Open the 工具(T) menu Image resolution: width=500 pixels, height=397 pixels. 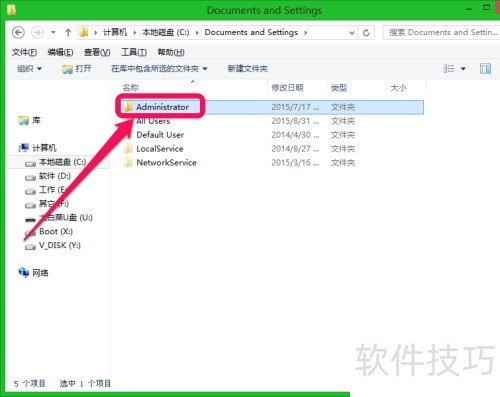tap(134, 52)
